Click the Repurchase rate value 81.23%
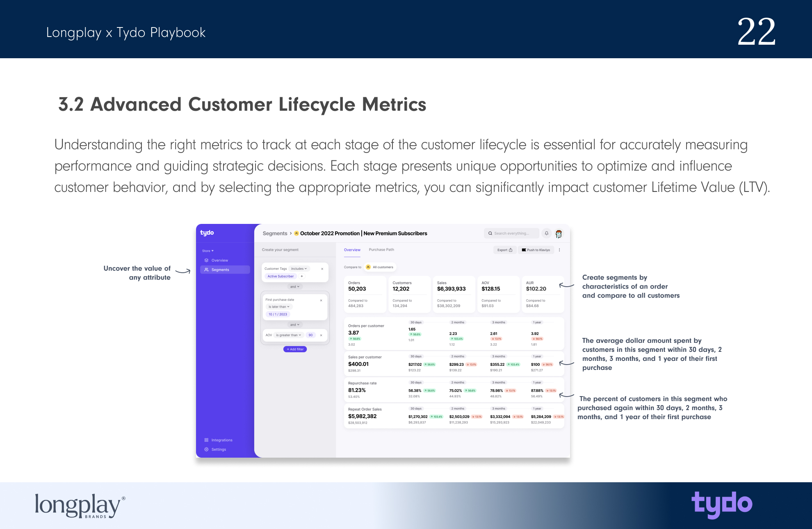Screen dimensions: 812x529 pos(357,390)
